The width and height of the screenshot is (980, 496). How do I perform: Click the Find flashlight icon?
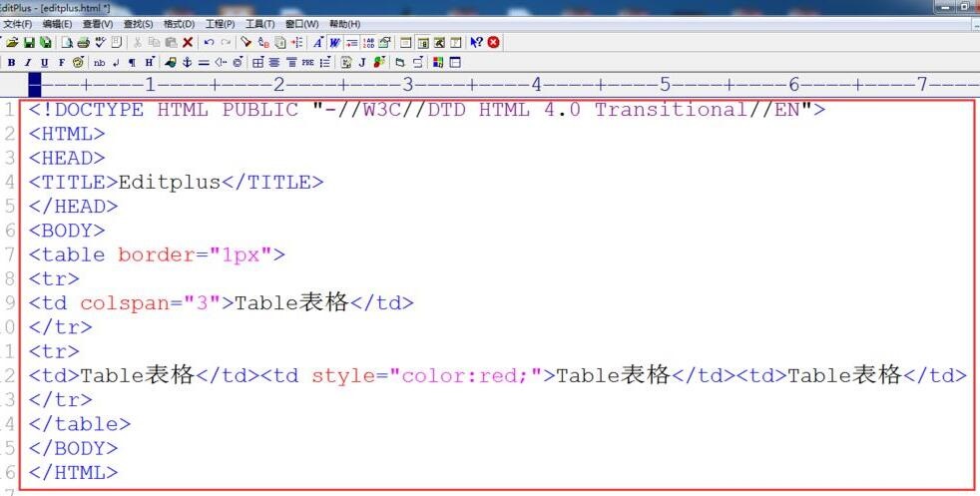coord(246,43)
